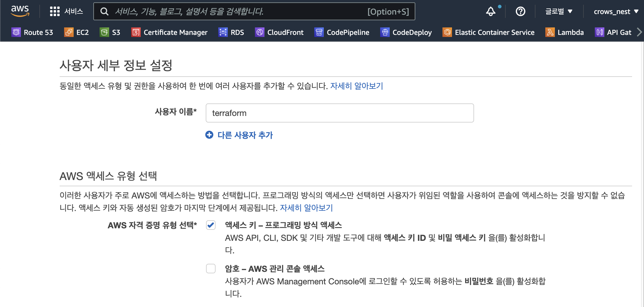The height and width of the screenshot is (307, 644).
Task: Click the RDS service icon
Action: pos(223,32)
